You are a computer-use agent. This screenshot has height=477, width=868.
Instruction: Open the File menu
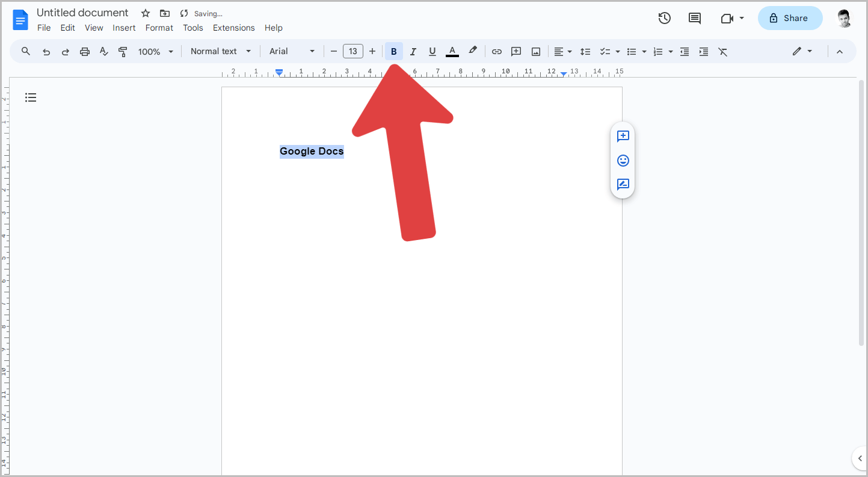(x=44, y=28)
